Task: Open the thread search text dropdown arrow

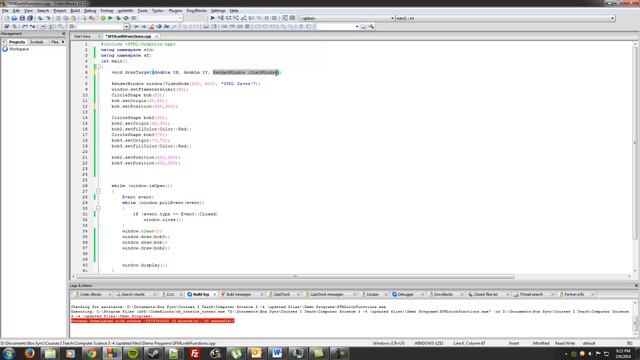Action: 357,27
